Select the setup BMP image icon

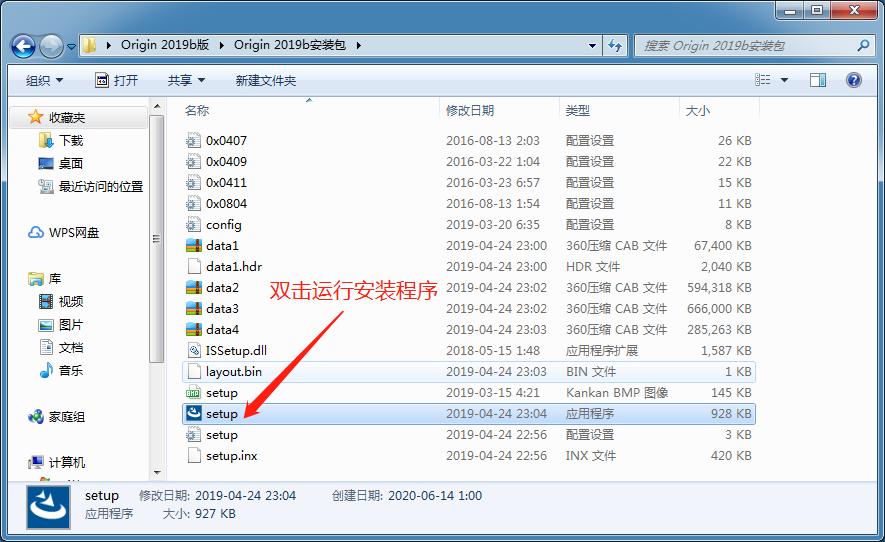pos(194,393)
